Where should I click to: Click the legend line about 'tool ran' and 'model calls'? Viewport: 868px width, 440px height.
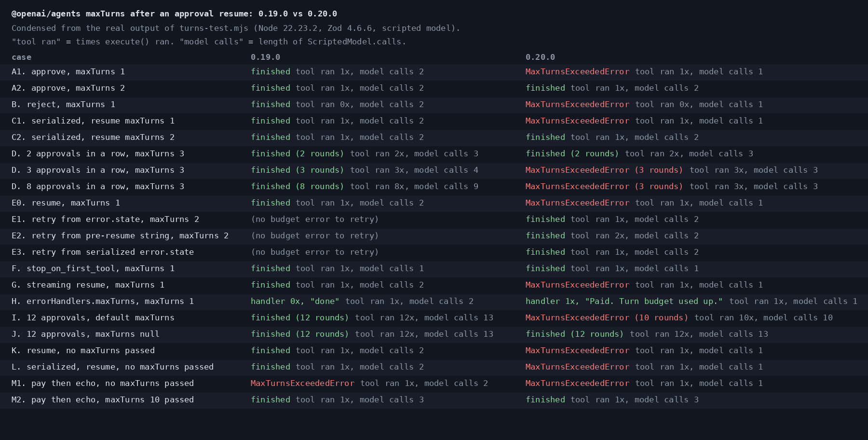tap(209, 41)
